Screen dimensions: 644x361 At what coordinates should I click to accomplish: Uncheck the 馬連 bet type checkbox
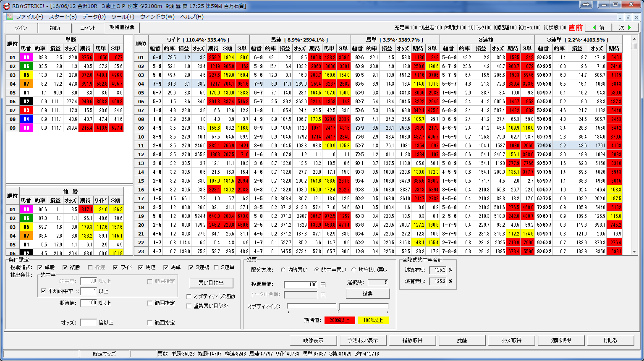click(x=141, y=267)
